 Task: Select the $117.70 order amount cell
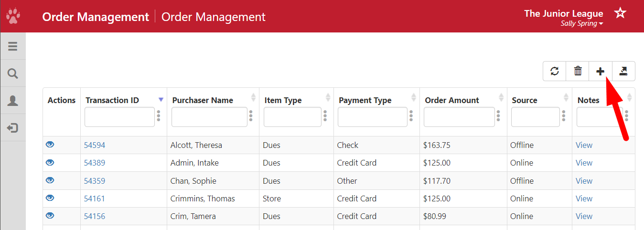pos(437,181)
